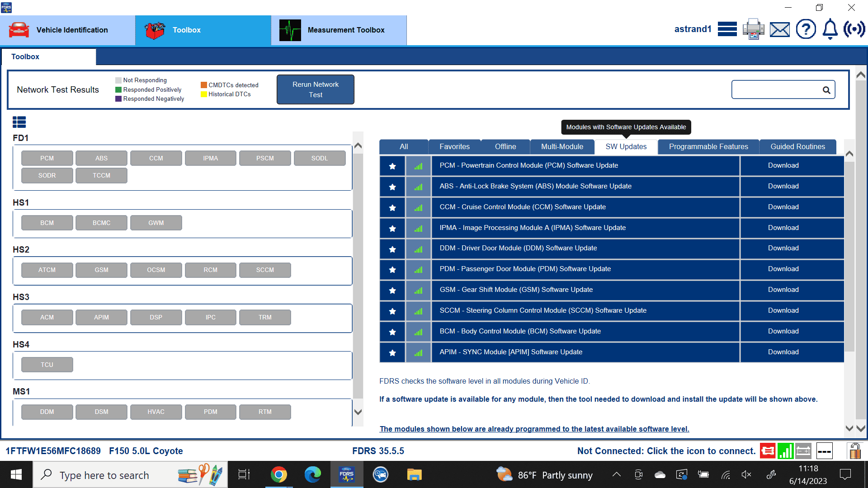Screen dimensions: 868x488
Task: Toggle favorite star for PCM update
Action: click(392, 166)
